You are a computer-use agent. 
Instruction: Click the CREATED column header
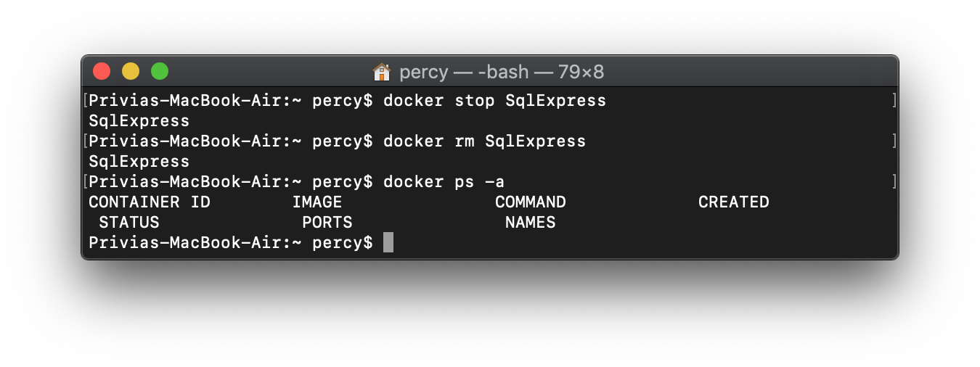[733, 202]
